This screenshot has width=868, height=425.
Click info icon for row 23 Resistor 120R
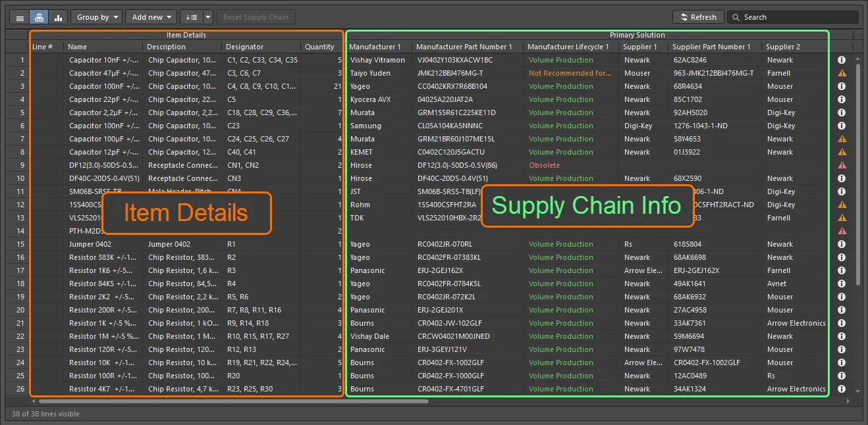click(842, 349)
